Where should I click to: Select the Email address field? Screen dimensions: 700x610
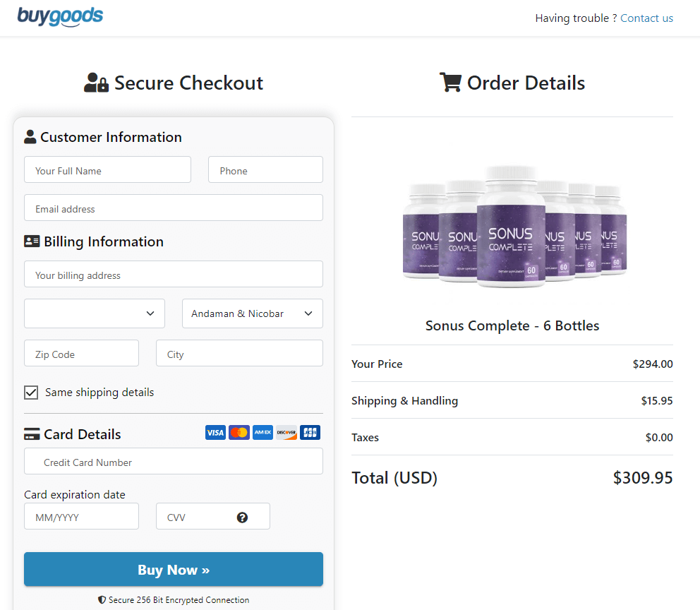point(173,208)
